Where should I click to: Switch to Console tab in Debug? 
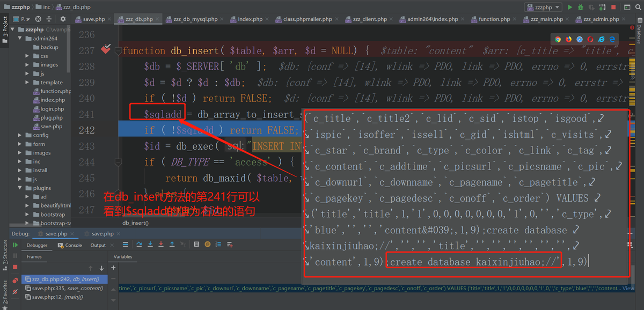click(x=70, y=245)
